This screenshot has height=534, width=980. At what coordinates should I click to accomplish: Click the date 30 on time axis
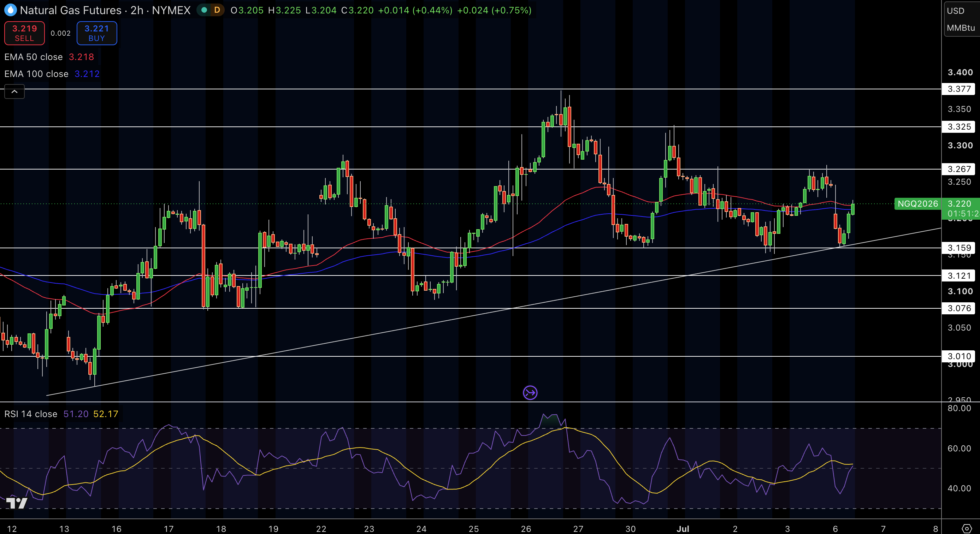(x=630, y=529)
